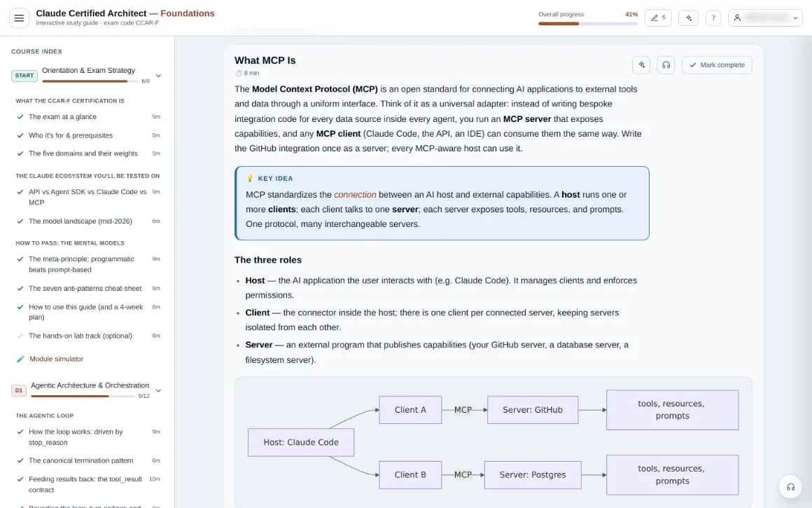Collapse the Orientation & Exam Strategy section
Viewport: 812px width, 508px height.
tap(158, 76)
